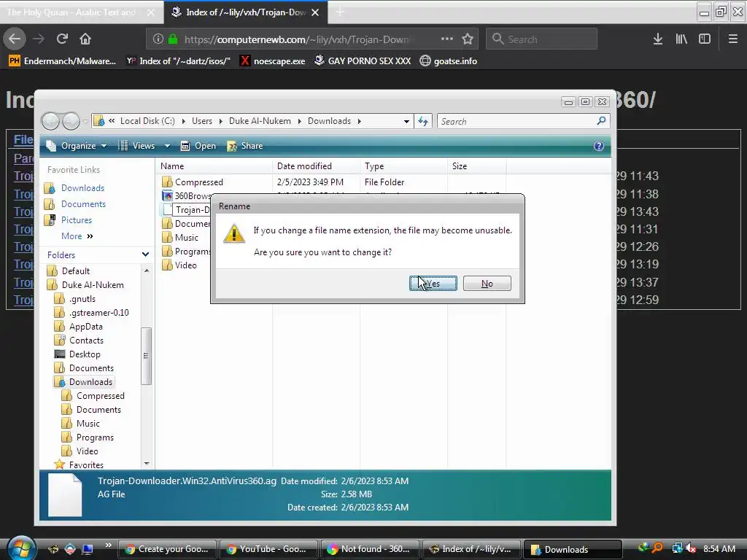Toggle Firefox sidebar icon

pos(705,39)
